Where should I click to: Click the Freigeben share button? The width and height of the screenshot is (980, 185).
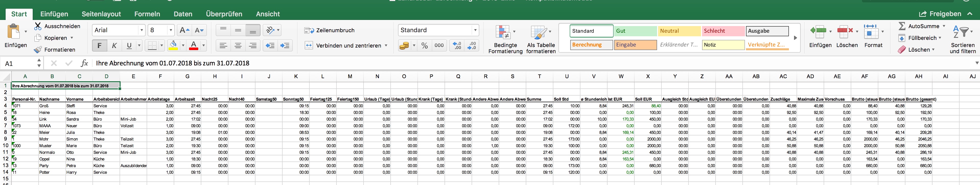click(940, 14)
